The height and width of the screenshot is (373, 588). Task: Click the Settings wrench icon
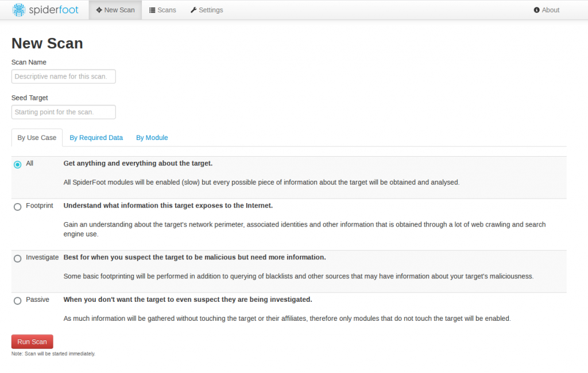pyautogui.click(x=194, y=10)
